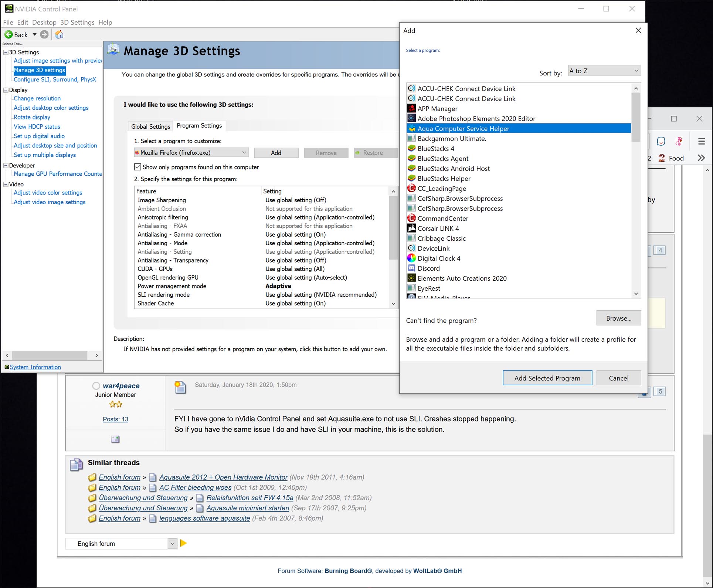Switch to the Global Settings tab
Image resolution: width=713 pixels, height=588 pixels.
[x=150, y=126]
